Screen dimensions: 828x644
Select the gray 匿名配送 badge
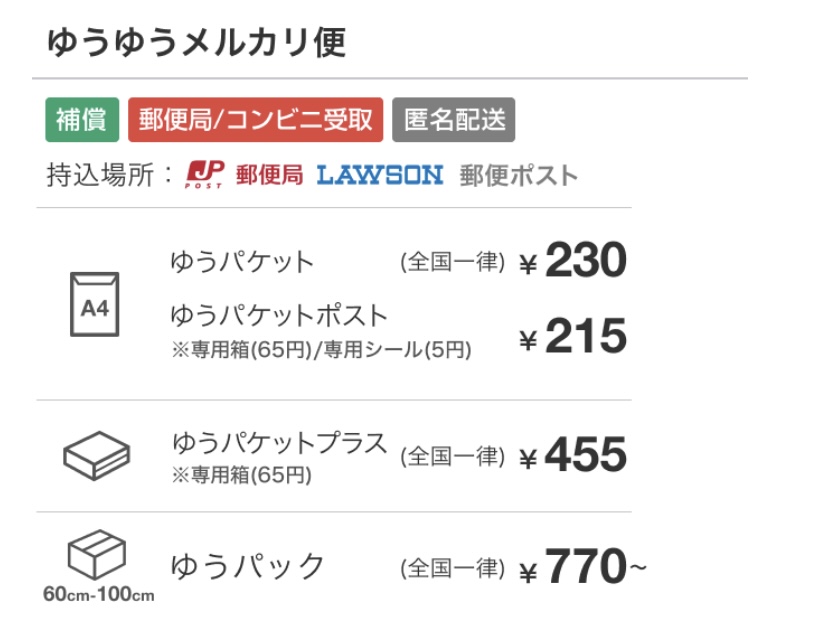coord(453,120)
